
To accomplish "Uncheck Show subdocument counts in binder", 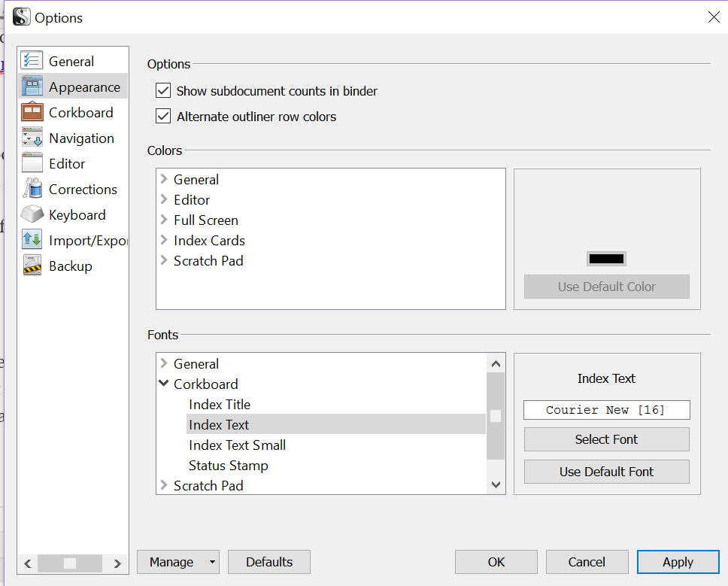I will tap(163, 90).
